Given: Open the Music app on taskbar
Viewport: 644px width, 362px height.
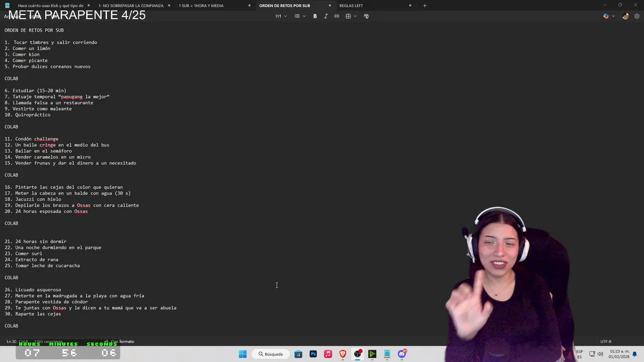Looking at the screenshot, I should 328,354.
